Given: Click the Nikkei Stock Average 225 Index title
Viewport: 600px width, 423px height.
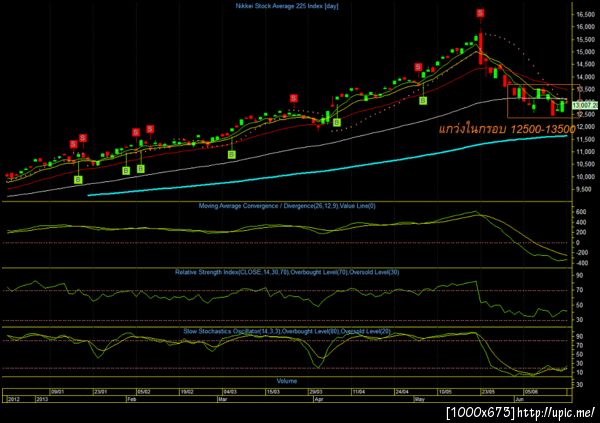Looking at the screenshot, I should (x=287, y=6).
